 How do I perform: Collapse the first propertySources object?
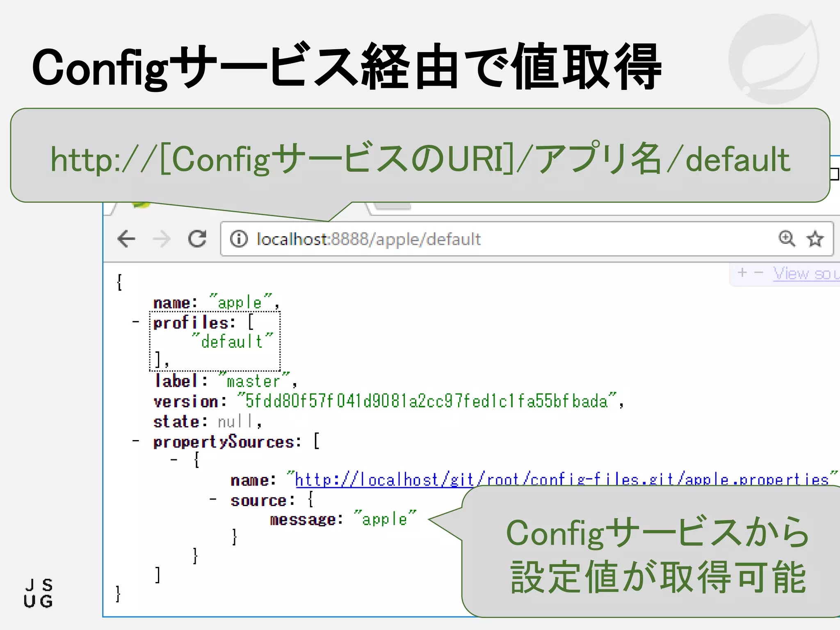pos(174,460)
